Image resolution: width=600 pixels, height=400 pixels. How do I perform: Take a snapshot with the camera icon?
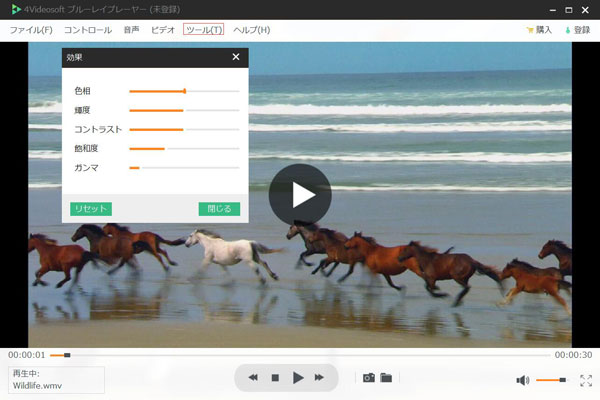368,378
